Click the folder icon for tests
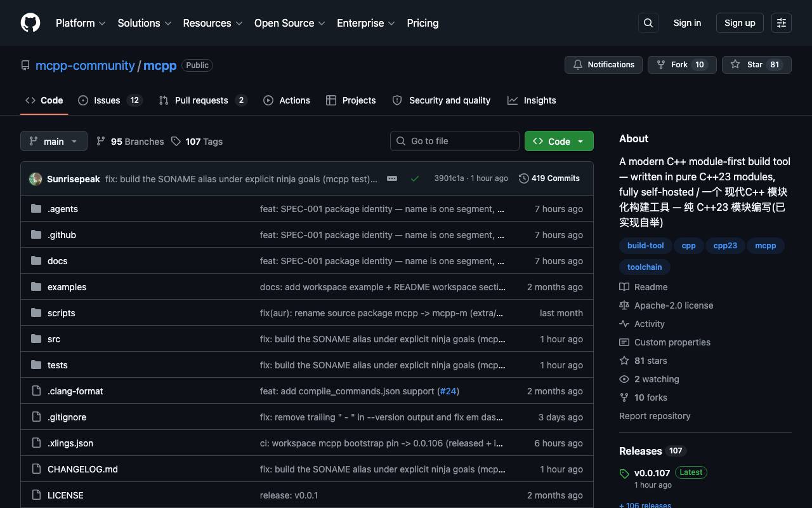 point(36,365)
